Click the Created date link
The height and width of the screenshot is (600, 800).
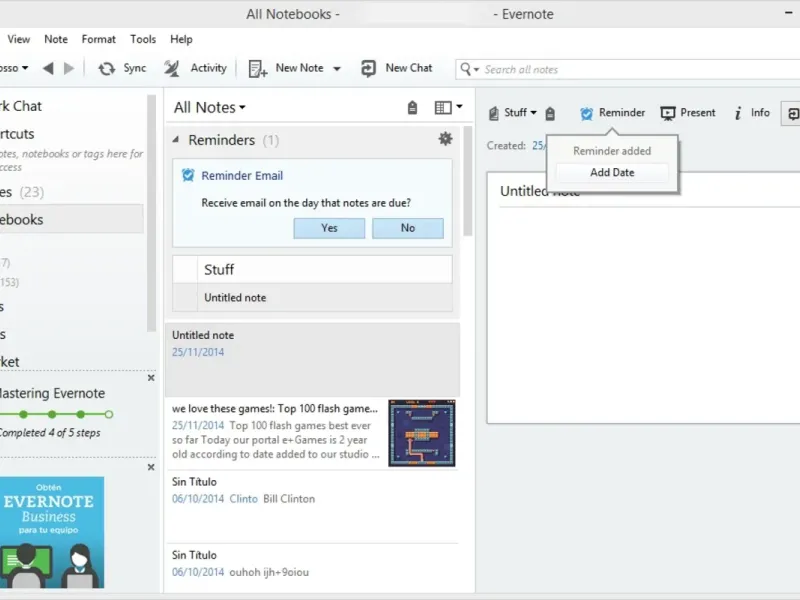click(x=538, y=146)
